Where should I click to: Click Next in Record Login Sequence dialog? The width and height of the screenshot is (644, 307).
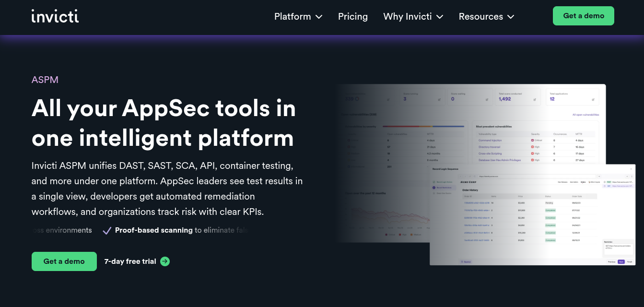point(621,262)
